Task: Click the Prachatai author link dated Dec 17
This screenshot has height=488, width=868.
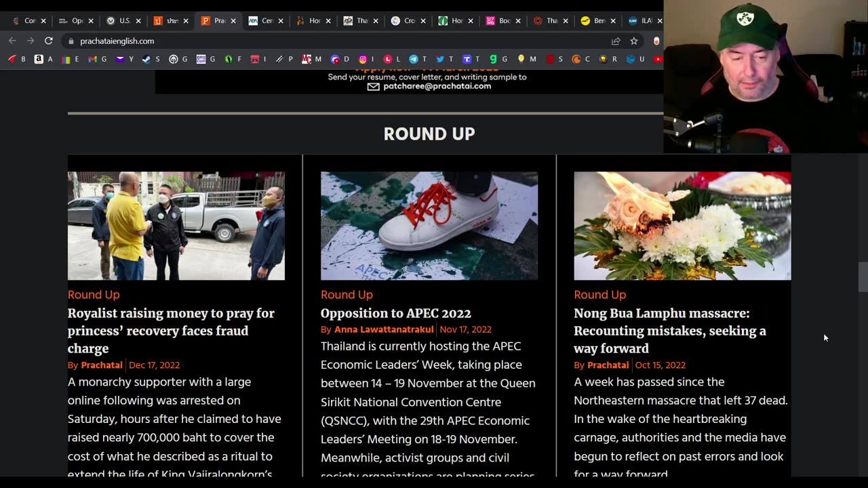Action: coord(102,365)
